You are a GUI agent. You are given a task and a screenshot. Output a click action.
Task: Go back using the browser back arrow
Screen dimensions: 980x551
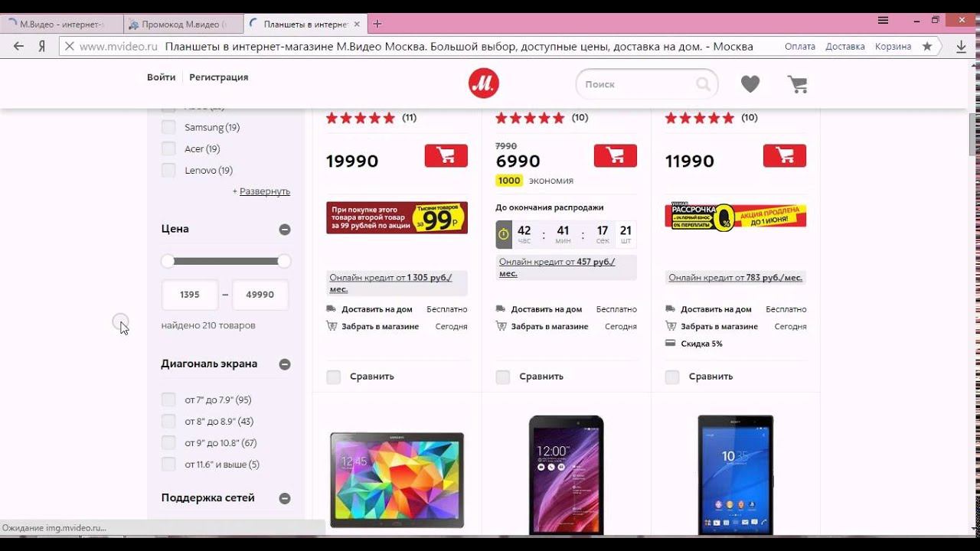(x=19, y=46)
